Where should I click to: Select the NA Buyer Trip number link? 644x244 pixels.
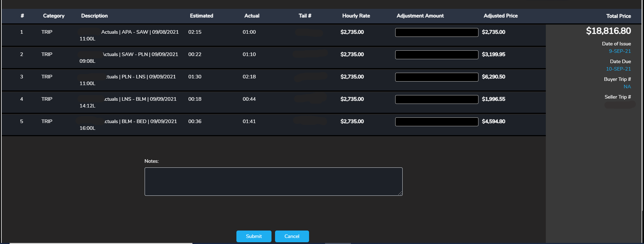627,87
